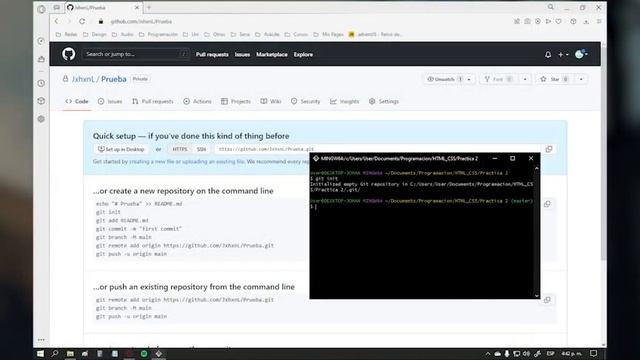640x360 pixels.
Task: Open the repo Actions tab
Action: 197,101
